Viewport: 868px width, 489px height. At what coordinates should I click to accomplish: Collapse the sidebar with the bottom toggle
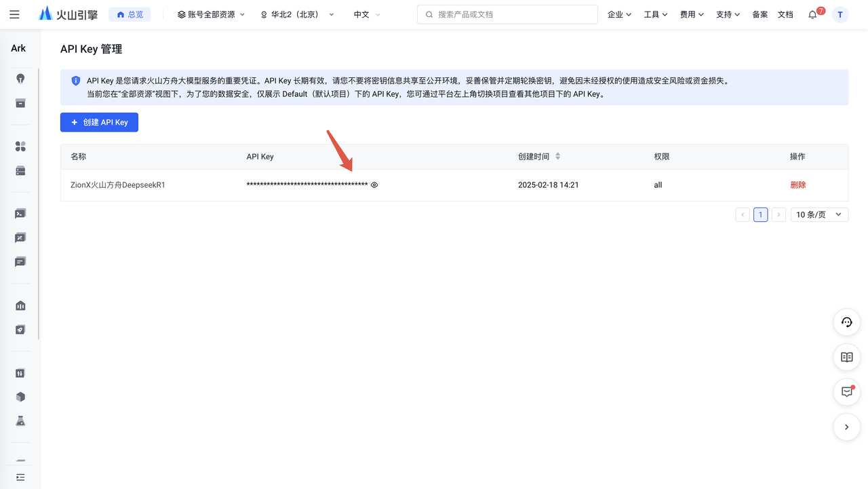pos(20,477)
